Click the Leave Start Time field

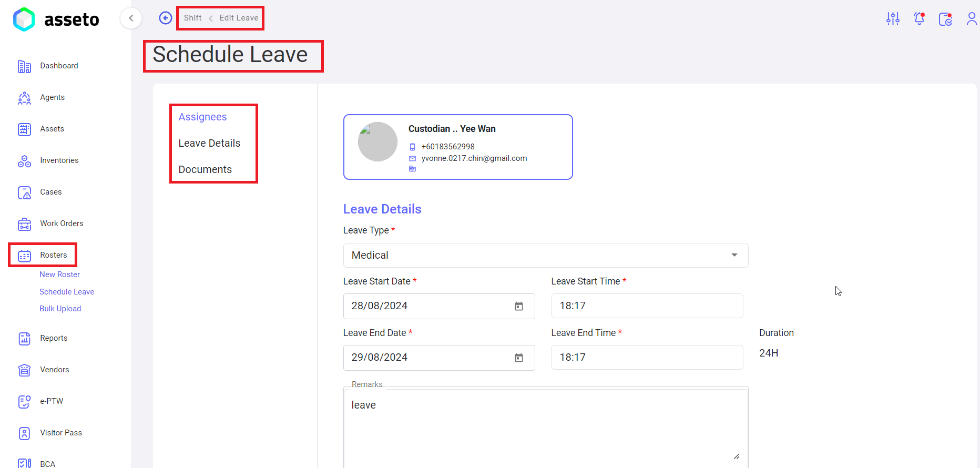click(x=647, y=306)
